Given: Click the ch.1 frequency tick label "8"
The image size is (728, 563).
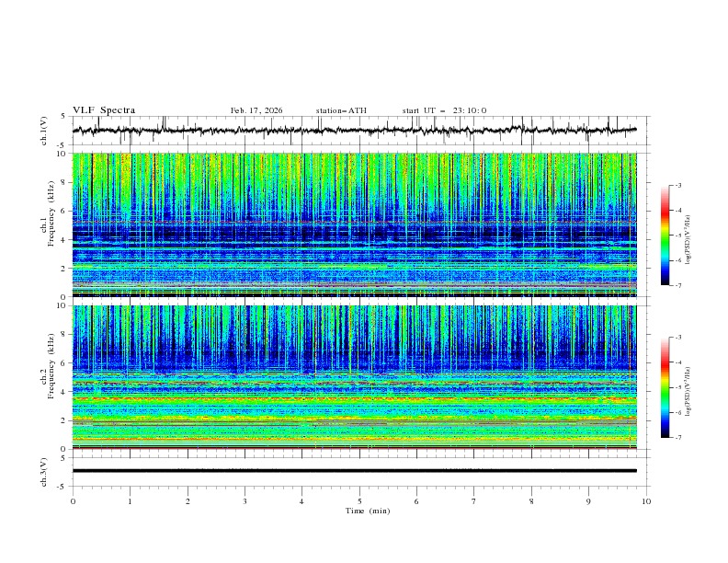Looking at the screenshot, I should pyautogui.click(x=65, y=182).
